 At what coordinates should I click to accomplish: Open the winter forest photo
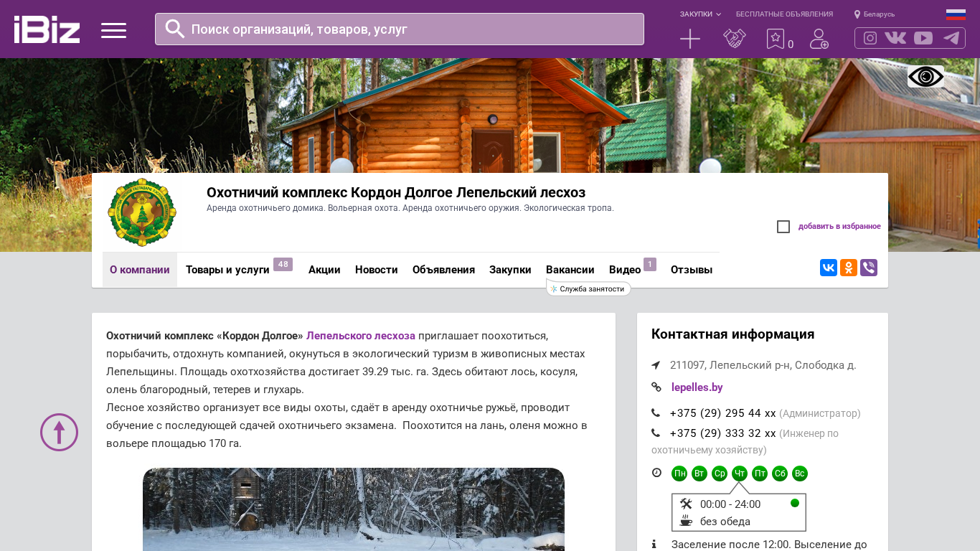(354, 509)
